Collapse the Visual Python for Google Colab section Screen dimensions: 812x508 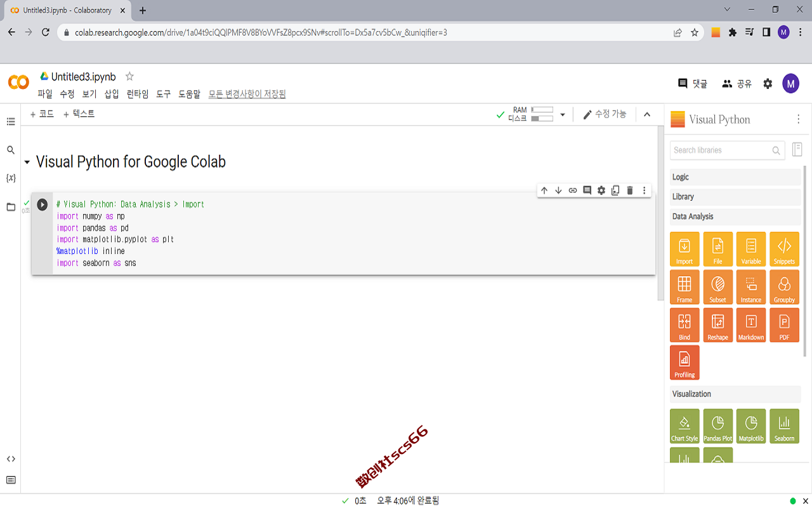click(27, 163)
